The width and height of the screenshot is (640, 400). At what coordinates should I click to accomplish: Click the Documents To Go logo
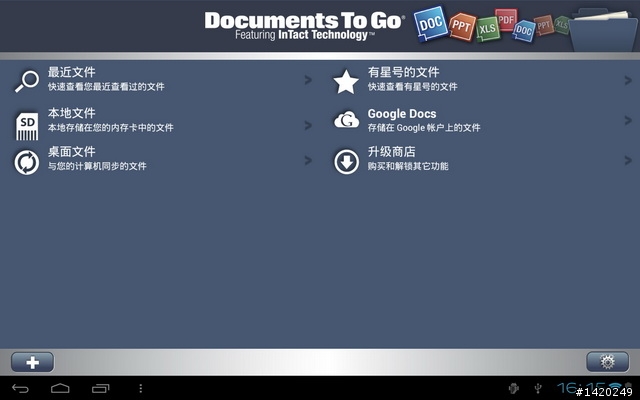[x=304, y=26]
